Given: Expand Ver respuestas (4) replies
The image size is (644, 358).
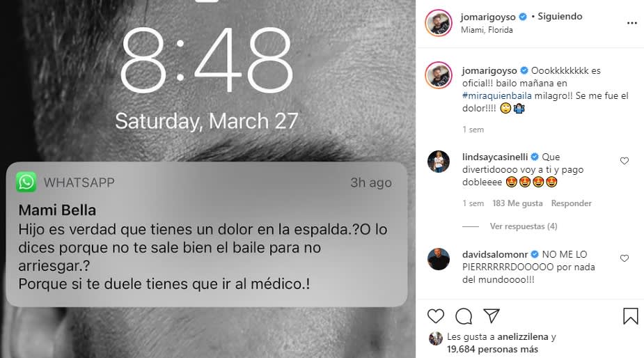Looking at the screenshot, I should (x=524, y=226).
